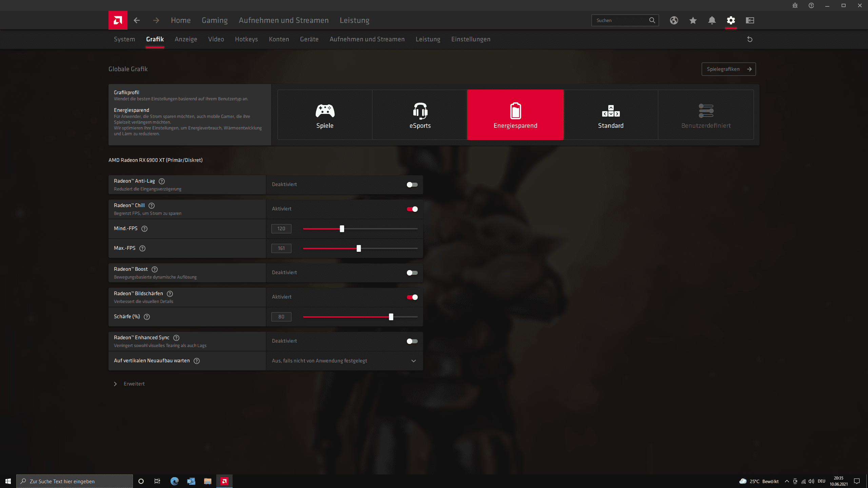Viewport: 868px width, 488px height.
Task: Switch to the Video tab
Action: [x=216, y=39]
